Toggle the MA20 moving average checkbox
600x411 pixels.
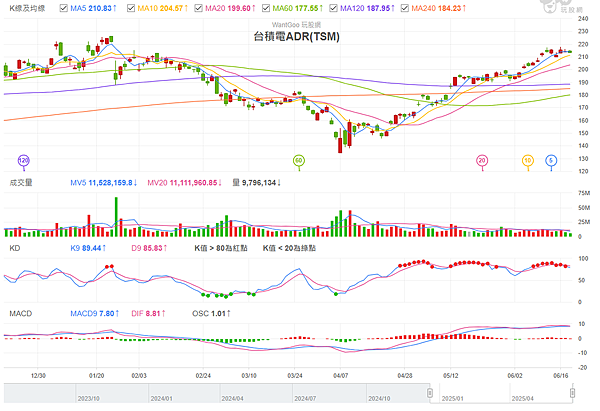pos(198,8)
